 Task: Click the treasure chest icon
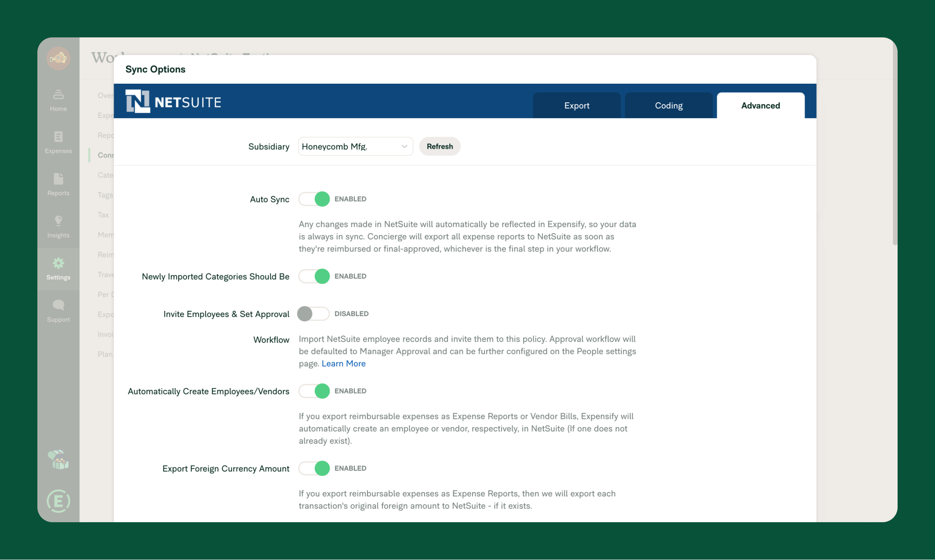click(58, 460)
